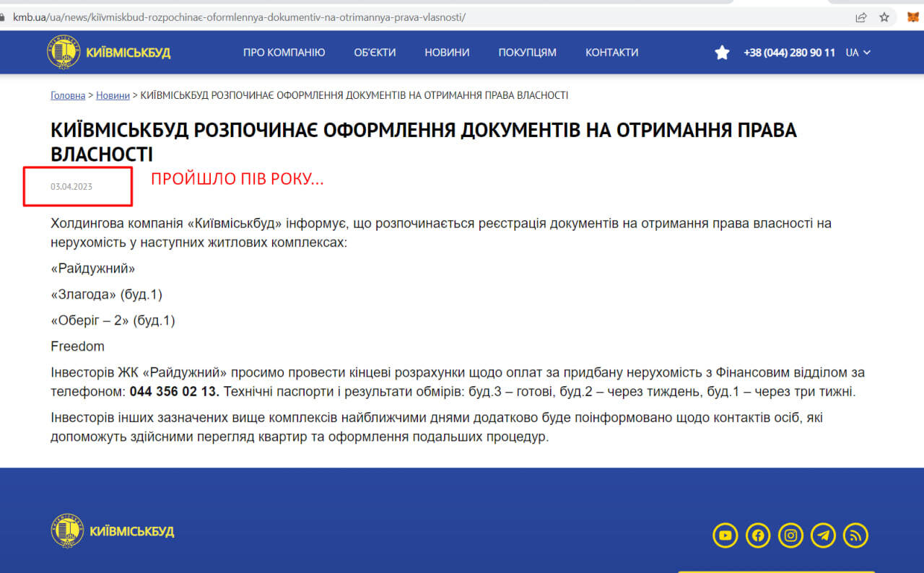The height and width of the screenshot is (573, 924).
Task: Go to Головна breadcrumb link
Action: click(68, 95)
